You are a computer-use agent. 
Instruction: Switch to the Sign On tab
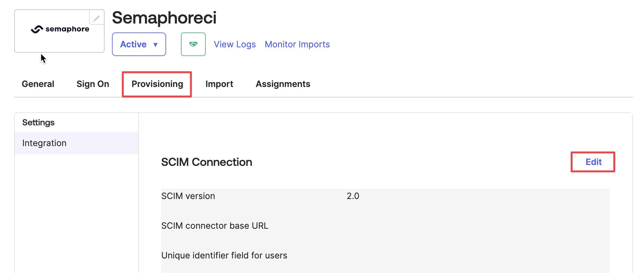[x=93, y=84]
